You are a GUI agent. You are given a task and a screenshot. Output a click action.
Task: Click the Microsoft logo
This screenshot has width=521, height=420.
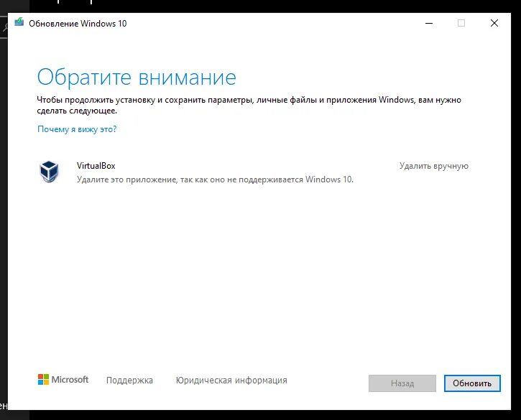[63, 380]
